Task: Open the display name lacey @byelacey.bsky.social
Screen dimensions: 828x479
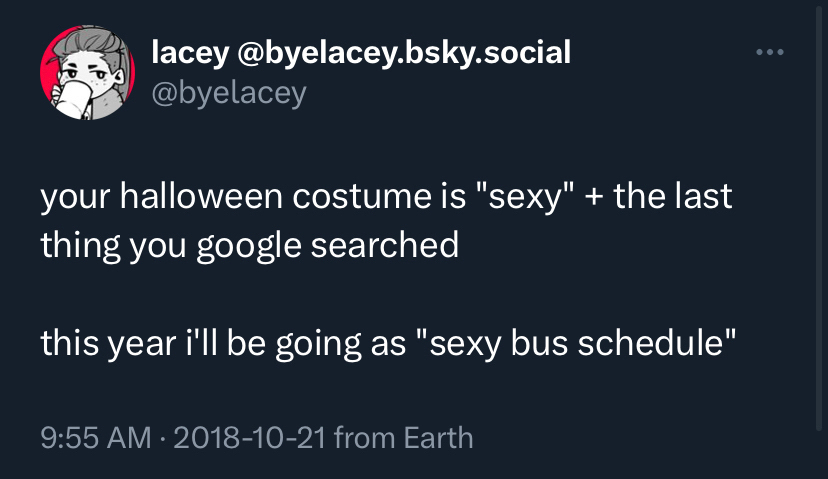Action: [361, 52]
